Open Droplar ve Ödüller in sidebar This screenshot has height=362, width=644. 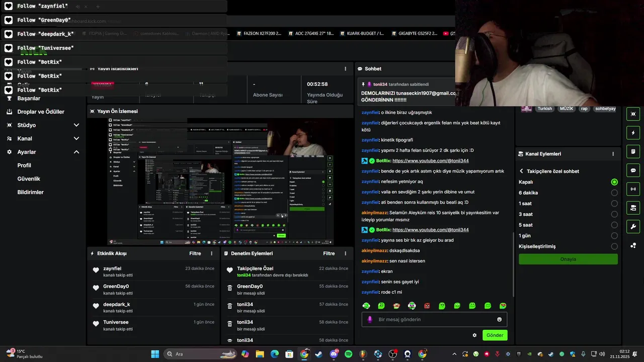(41, 112)
